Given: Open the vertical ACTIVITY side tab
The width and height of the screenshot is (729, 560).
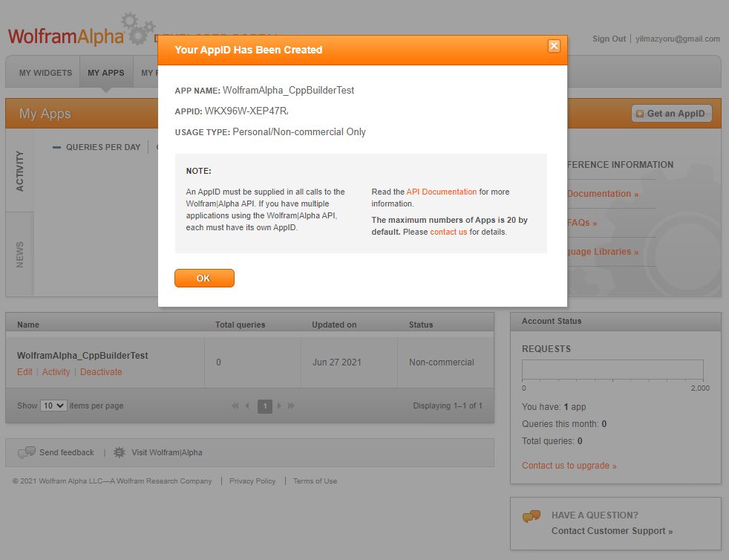Looking at the screenshot, I should (x=19, y=171).
